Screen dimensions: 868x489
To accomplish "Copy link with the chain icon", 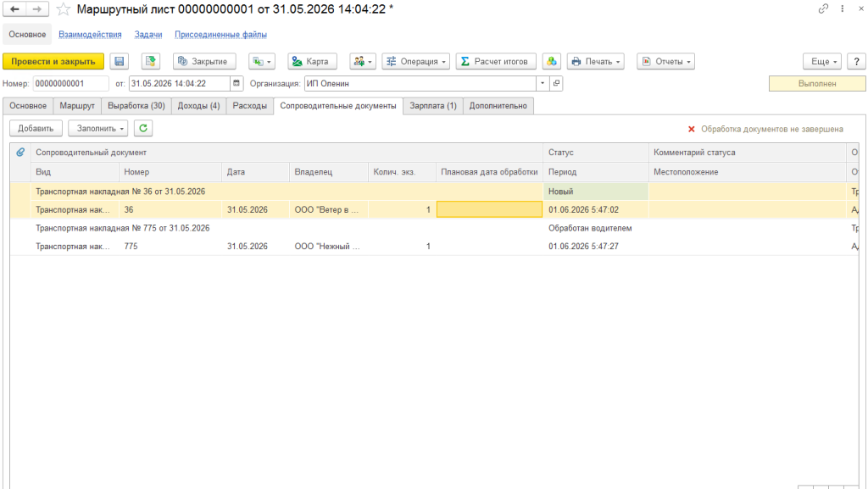I will click(x=823, y=8).
